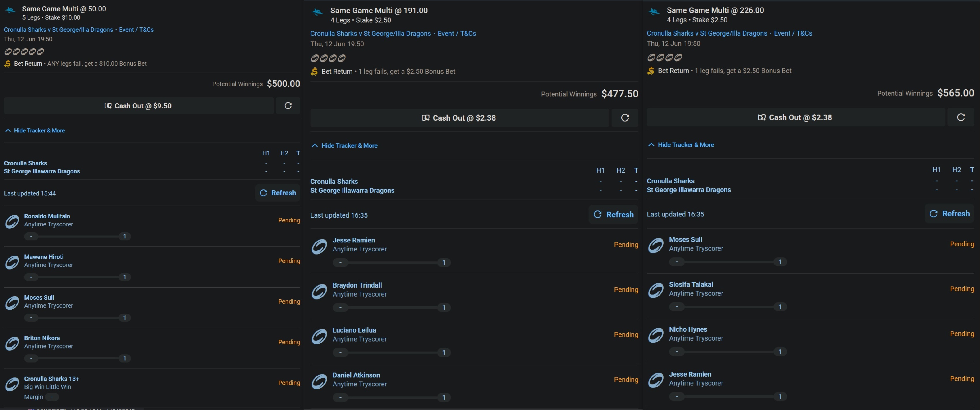The height and width of the screenshot is (410, 980).
Task: Click the Nicho Hynes tryscorer progress bar
Action: [x=728, y=352]
